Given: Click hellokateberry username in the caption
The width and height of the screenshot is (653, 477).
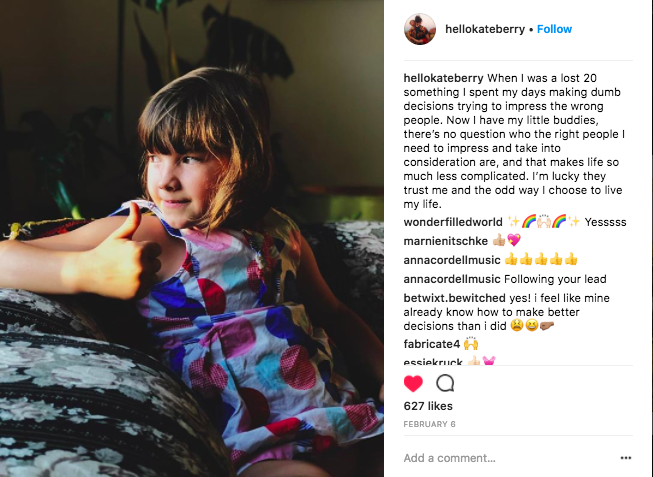Looking at the screenshot, I should (x=443, y=78).
